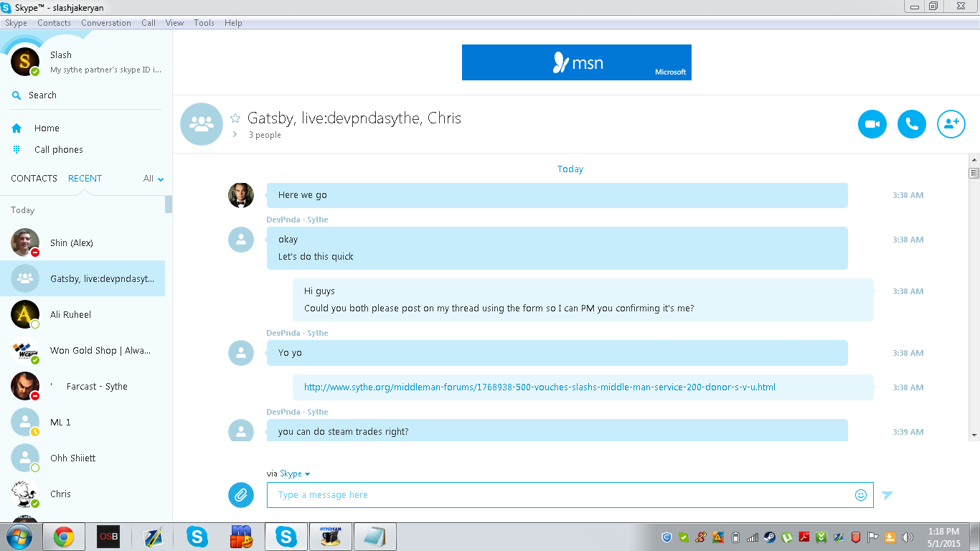980x551 pixels.
Task: Open the OSB app from the taskbar
Action: click(108, 537)
